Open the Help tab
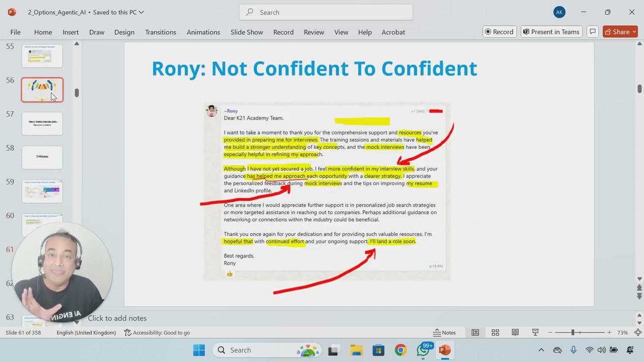644x362 pixels. click(365, 32)
